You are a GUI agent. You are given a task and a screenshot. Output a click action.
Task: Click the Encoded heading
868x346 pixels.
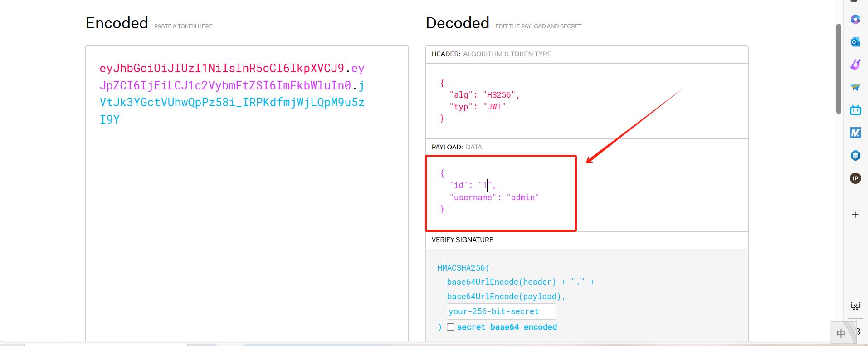pos(117,23)
